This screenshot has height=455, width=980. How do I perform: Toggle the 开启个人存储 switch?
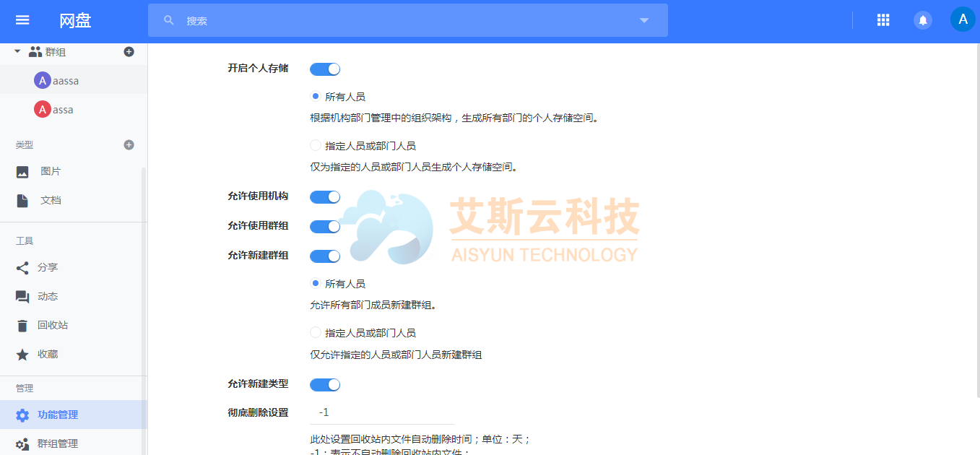[x=325, y=69]
